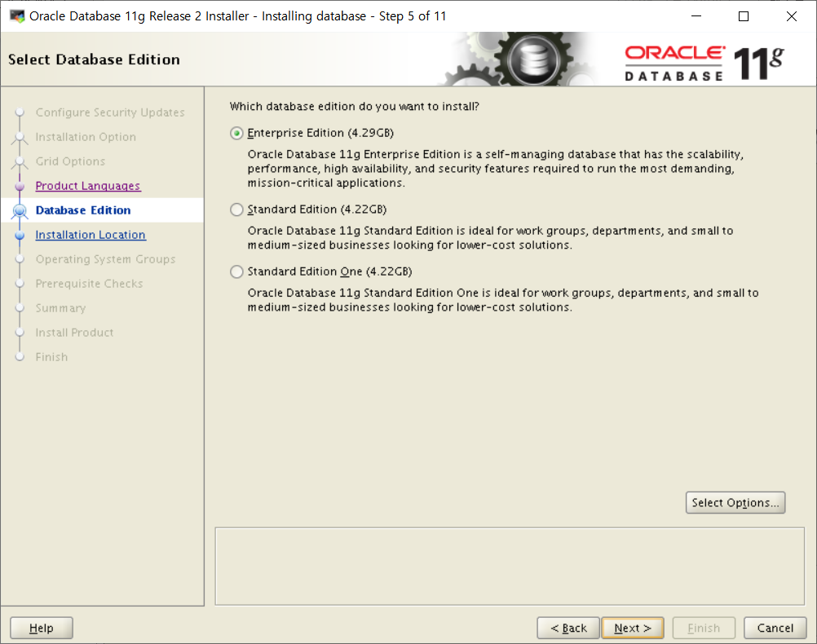Select Standard Edition (4.22GB) radio button
The image size is (817, 644).
[236, 210]
